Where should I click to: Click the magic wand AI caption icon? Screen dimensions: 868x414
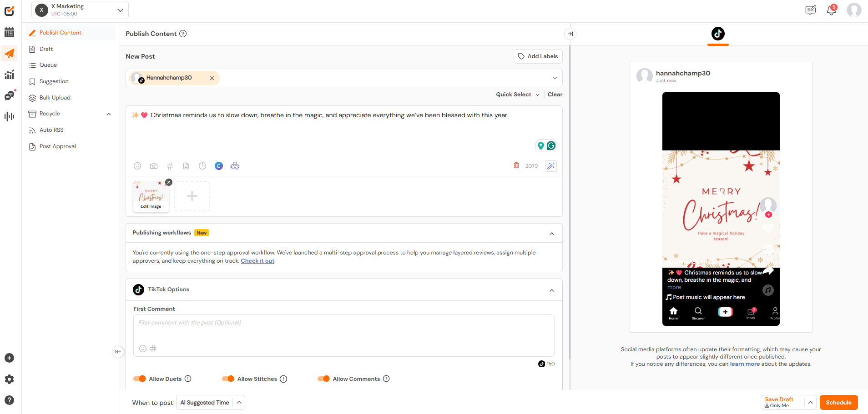(550, 165)
